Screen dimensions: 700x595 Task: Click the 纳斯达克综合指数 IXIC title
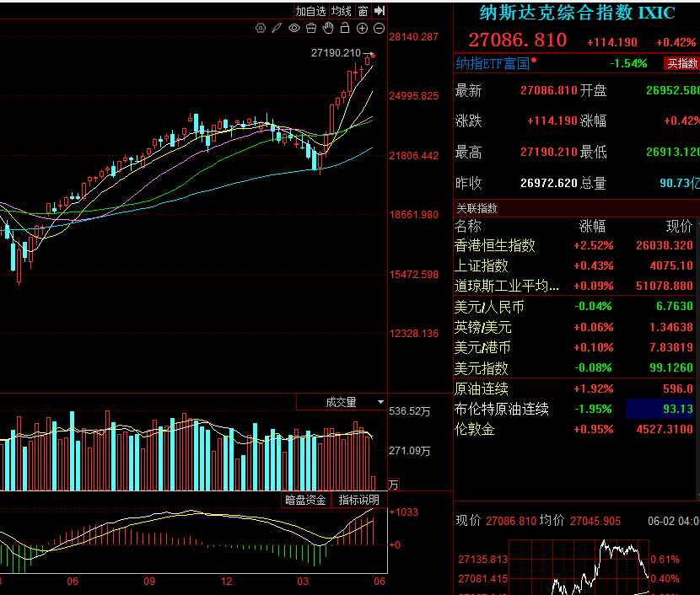(577, 13)
